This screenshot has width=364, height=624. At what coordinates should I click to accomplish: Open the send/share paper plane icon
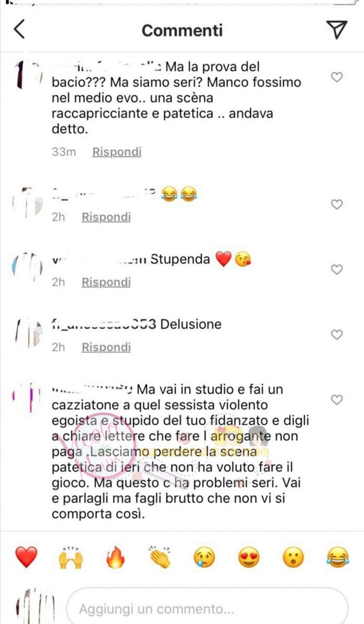pos(338,30)
